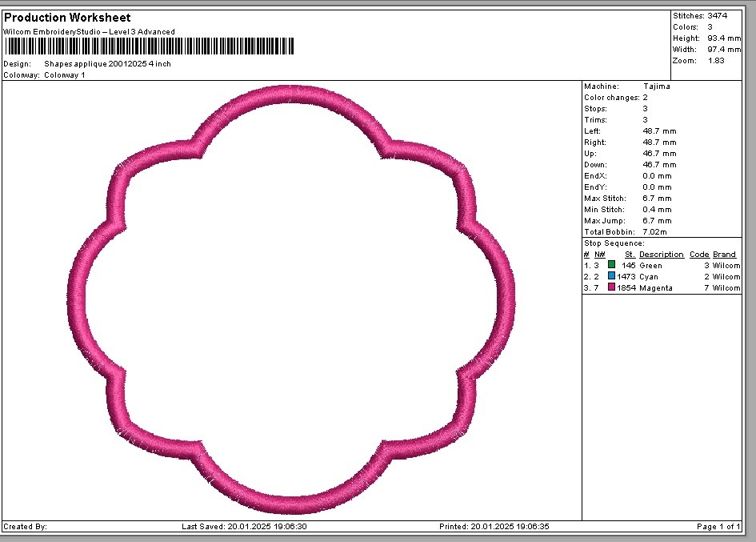Viewport: 756px width, 542px height.
Task: Click the Code column header
Action: (x=699, y=255)
